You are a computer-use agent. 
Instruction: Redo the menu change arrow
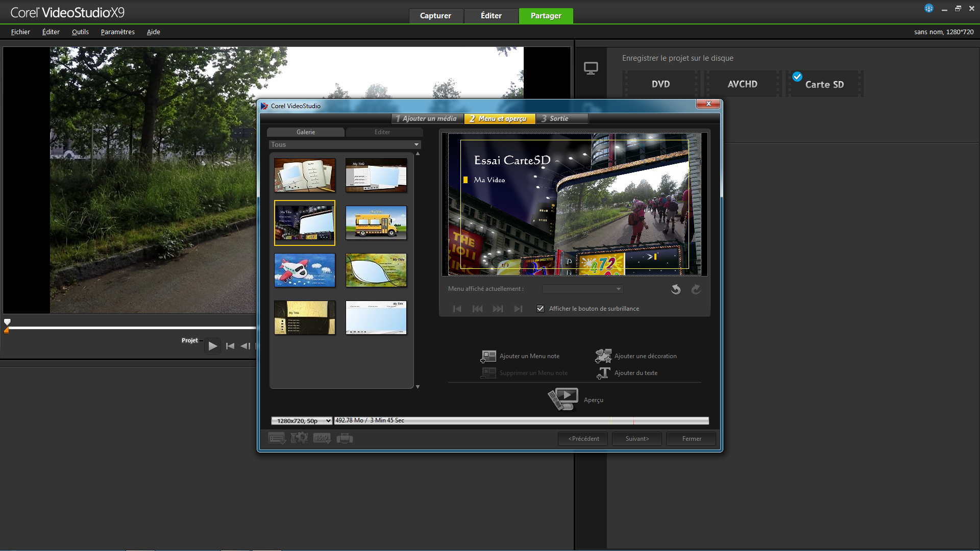tap(696, 289)
